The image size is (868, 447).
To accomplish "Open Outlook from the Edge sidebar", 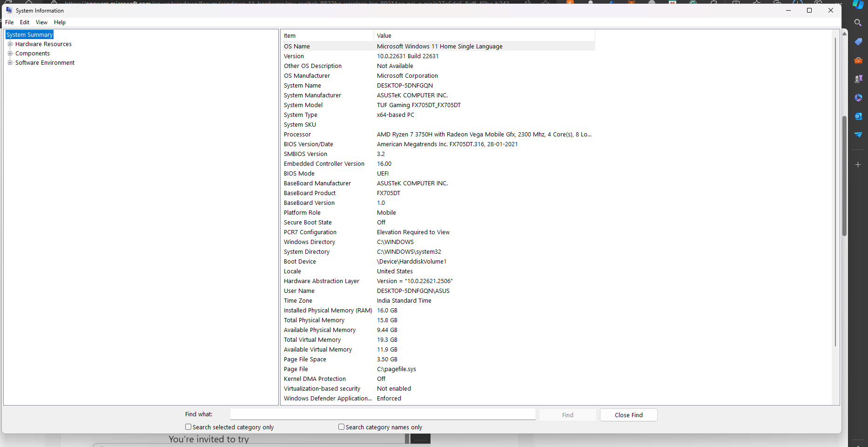I will tap(859, 116).
